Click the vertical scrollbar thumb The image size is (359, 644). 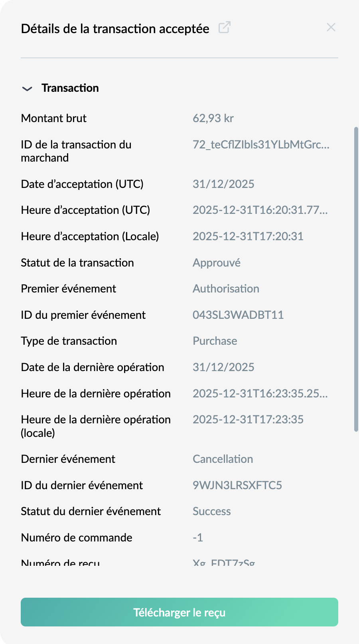click(x=356, y=279)
